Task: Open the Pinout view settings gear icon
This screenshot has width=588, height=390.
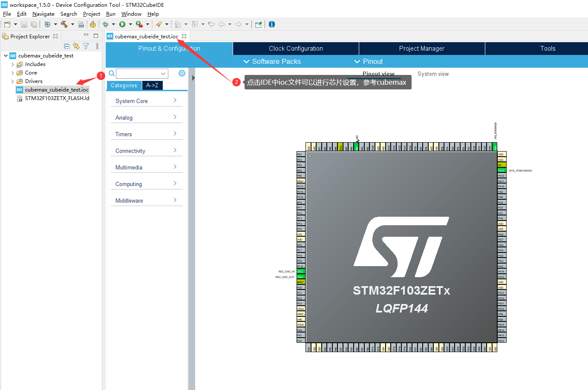Action: (182, 73)
